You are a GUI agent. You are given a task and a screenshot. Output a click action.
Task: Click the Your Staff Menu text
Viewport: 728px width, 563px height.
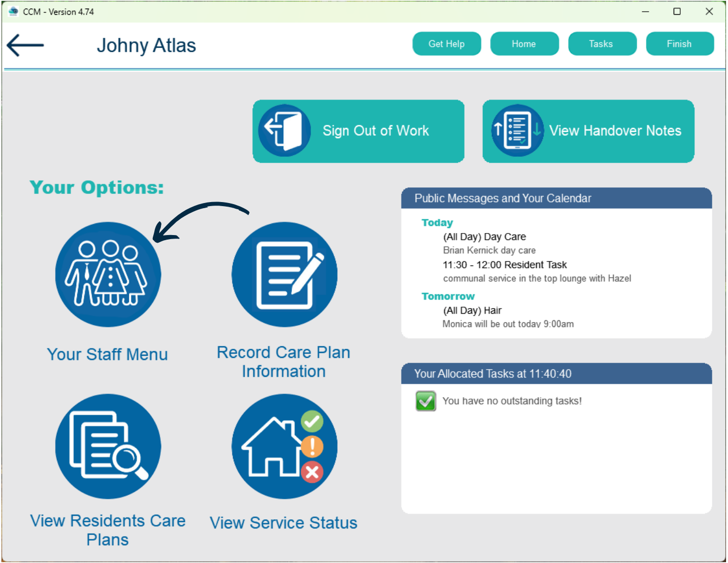click(x=107, y=354)
